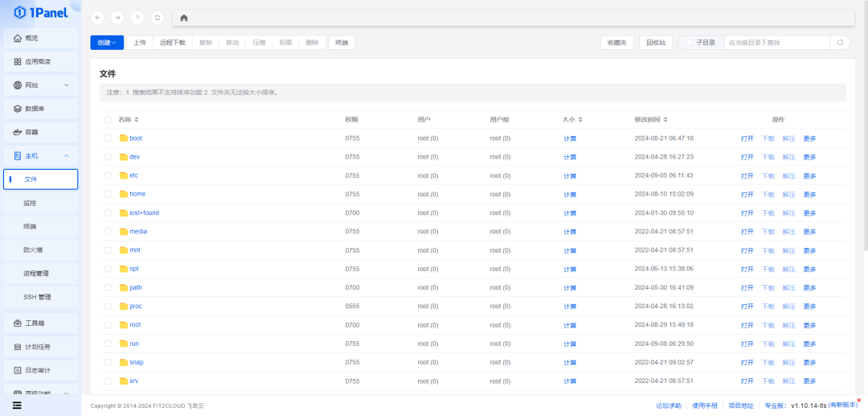Image resolution: width=868 pixels, height=416 pixels.
Task: Sort the list by 修改时间 column
Action: tap(651, 120)
